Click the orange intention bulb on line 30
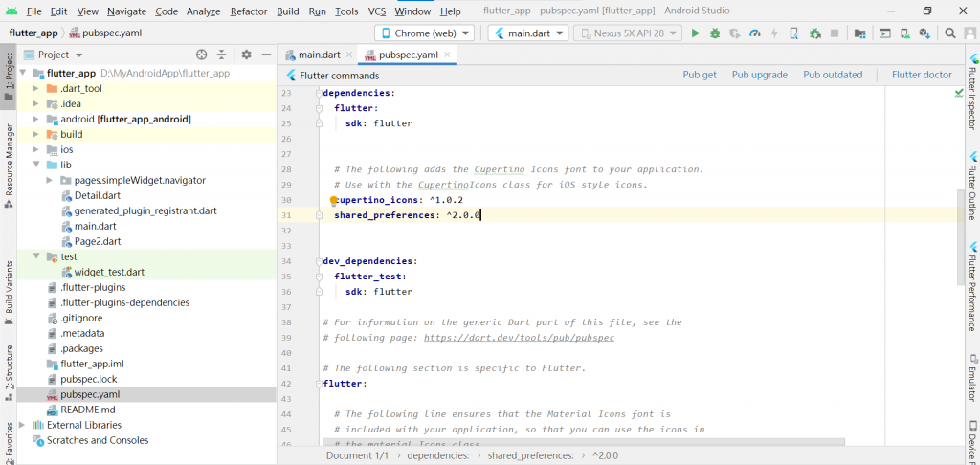The height and width of the screenshot is (465, 980). tap(334, 200)
